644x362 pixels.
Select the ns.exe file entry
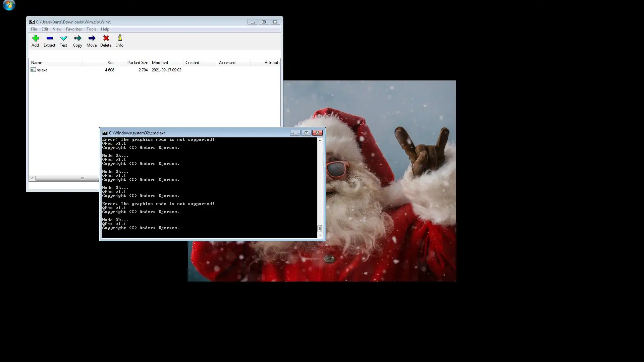click(x=42, y=70)
